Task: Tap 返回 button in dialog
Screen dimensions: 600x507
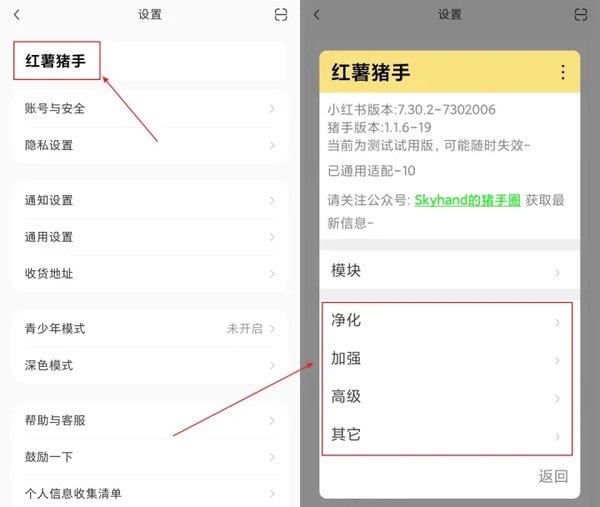Action: pos(553,476)
